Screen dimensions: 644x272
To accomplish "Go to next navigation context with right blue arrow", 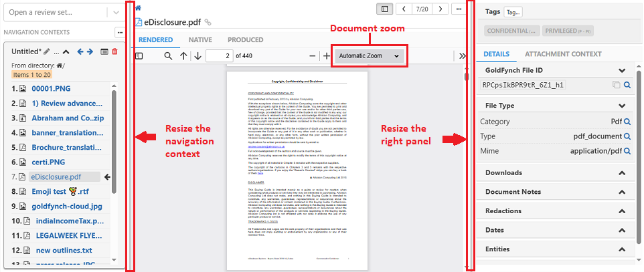I will click(x=90, y=51).
